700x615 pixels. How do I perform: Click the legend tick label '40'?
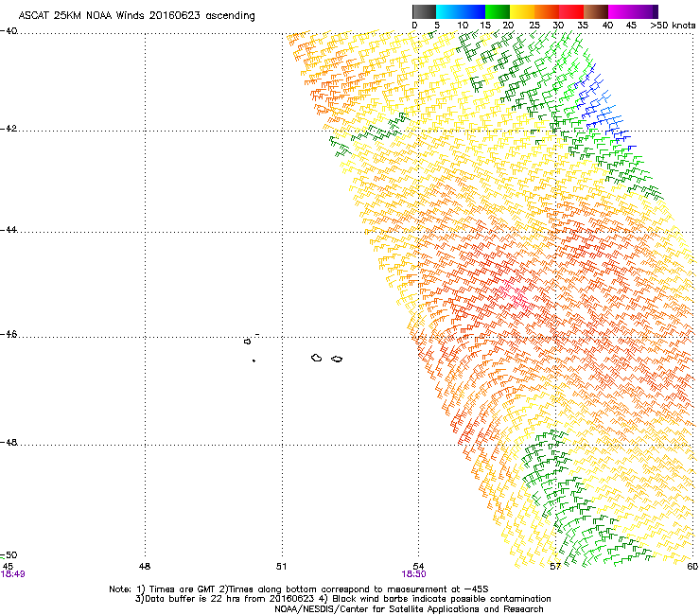pos(607,26)
